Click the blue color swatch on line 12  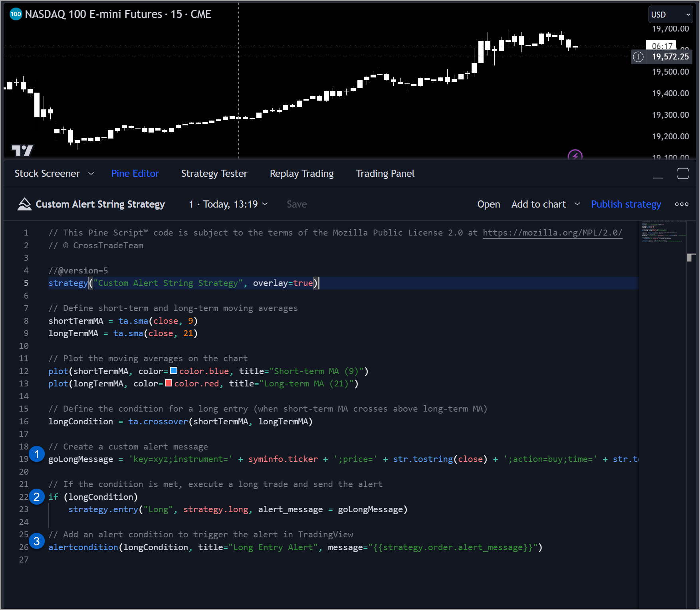tap(173, 370)
